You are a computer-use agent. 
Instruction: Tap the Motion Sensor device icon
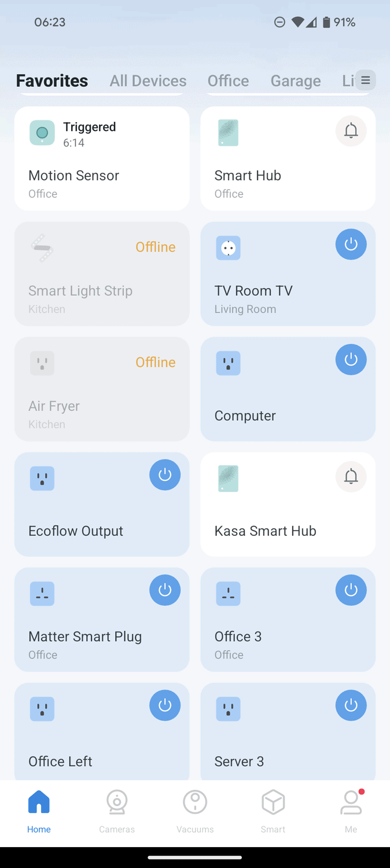(x=42, y=133)
